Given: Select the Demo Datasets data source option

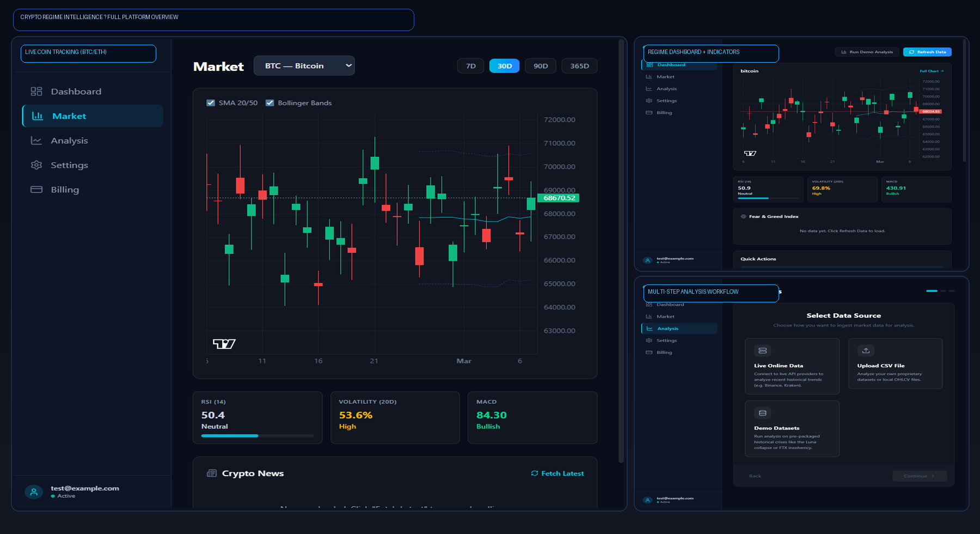Looking at the screenshot, I should tap(792, 429).
